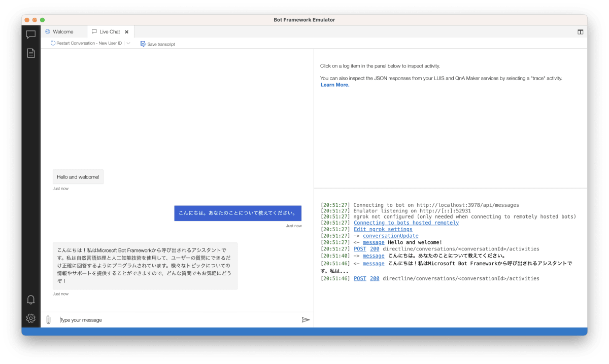
Task: Select the Live Chat tab
Action: (x=110, y=32)
